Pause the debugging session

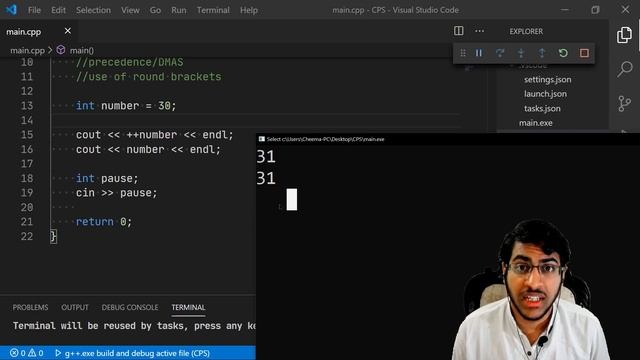tap(479, 53)
